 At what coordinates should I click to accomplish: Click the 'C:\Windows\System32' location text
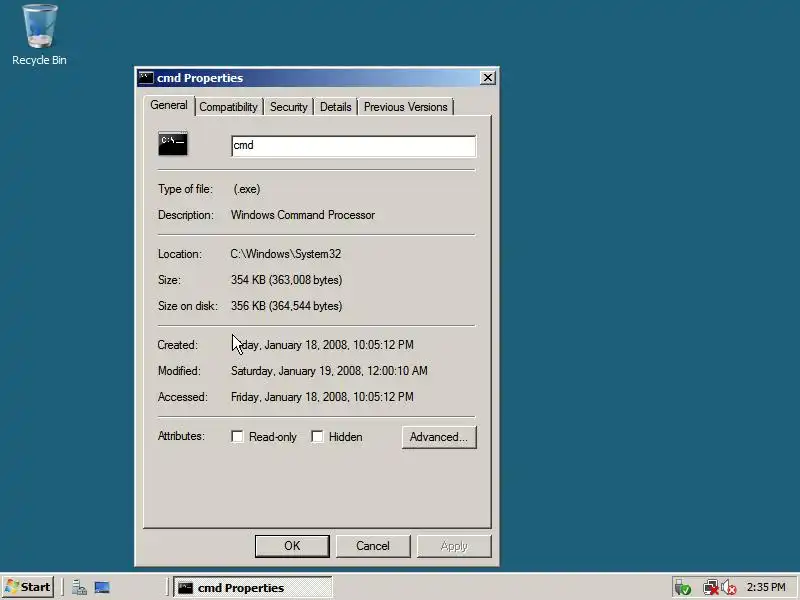(x=286, y=254)
